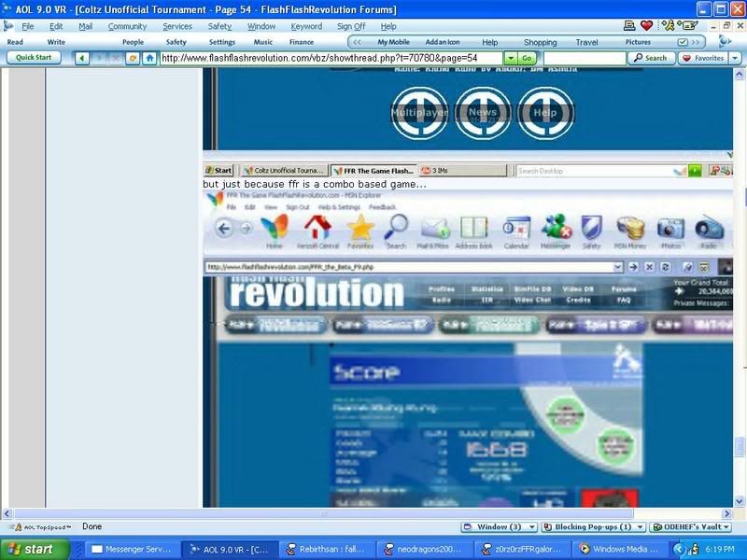Open the Community menu
Viewport: 747px width, 560px height.
(127, 26)
